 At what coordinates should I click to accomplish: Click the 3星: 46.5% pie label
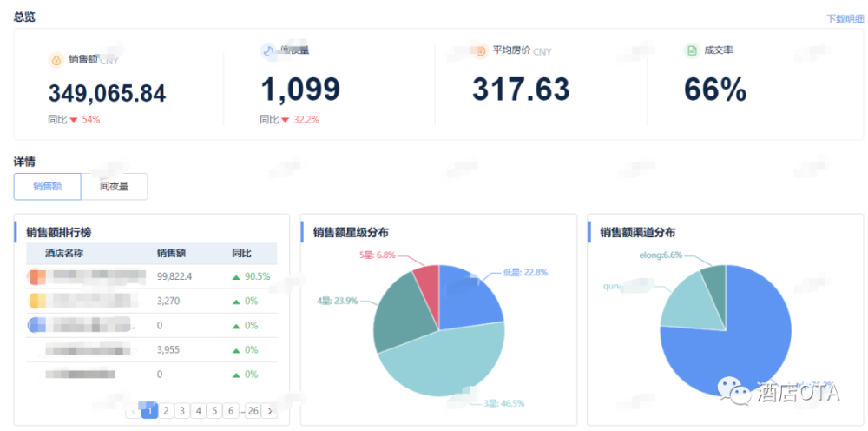(503, 403)
